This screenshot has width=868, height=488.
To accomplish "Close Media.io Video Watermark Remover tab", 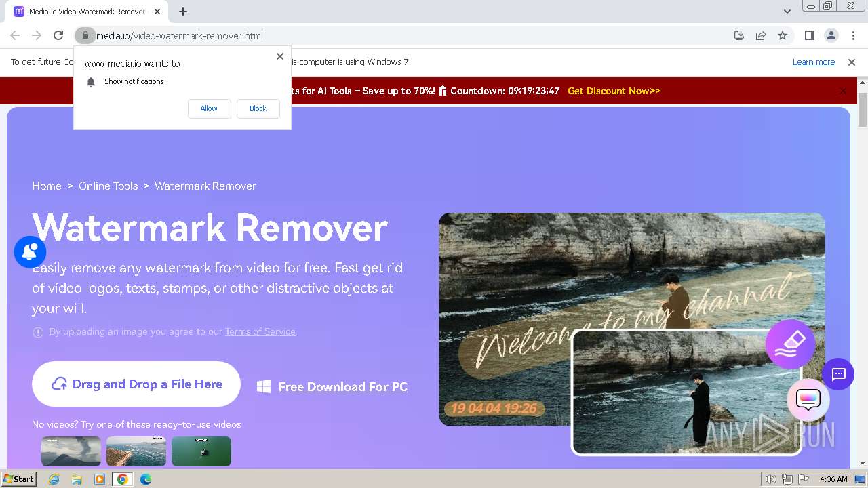I will [x=158, y=12].
